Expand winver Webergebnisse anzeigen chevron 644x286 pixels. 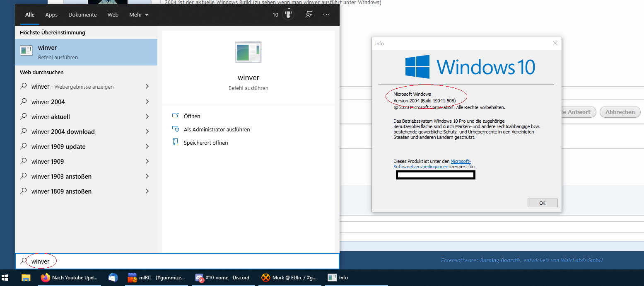click(x=147, y=87)
